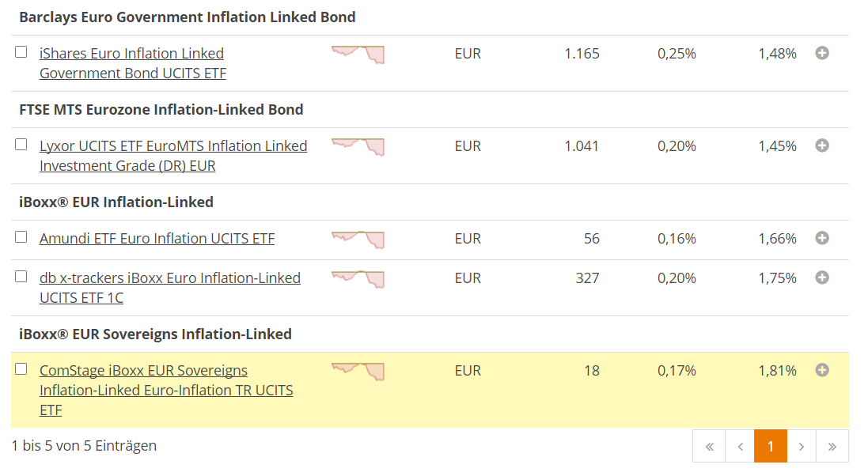
Task: Expand db x-trackers iBoxx row with plus
Action: pos(822,278)
